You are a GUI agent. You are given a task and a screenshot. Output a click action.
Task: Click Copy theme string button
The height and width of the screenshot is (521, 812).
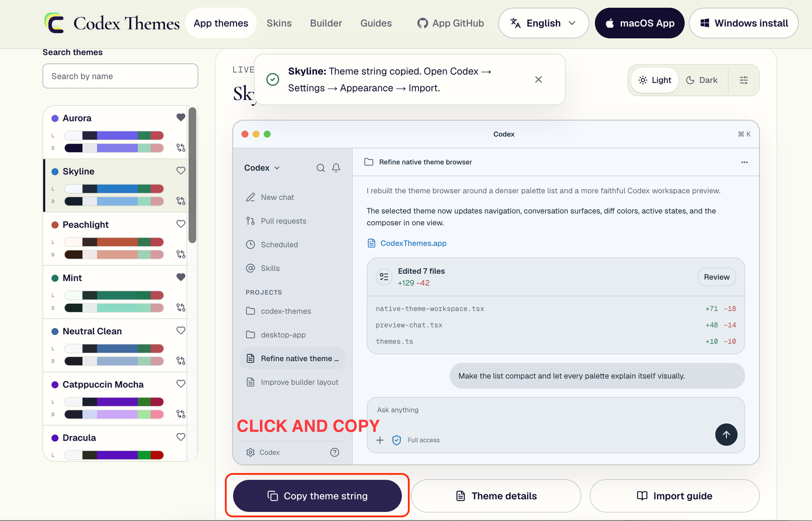317,496
